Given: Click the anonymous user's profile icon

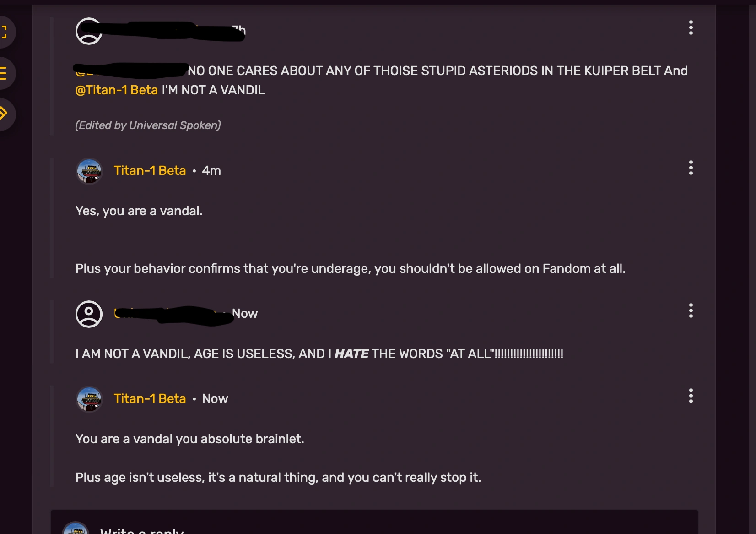Looking at the screenshot, I should [89, 314].
